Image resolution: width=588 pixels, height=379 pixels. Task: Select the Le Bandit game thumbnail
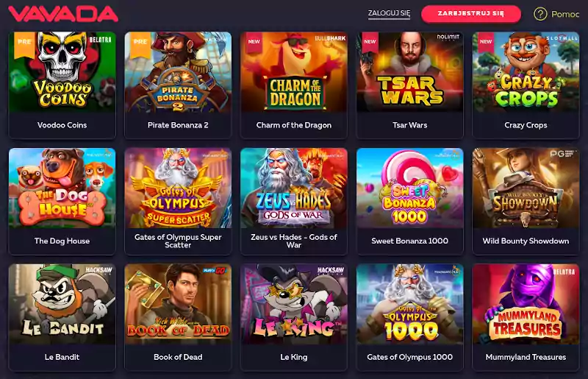coord(62,304)
